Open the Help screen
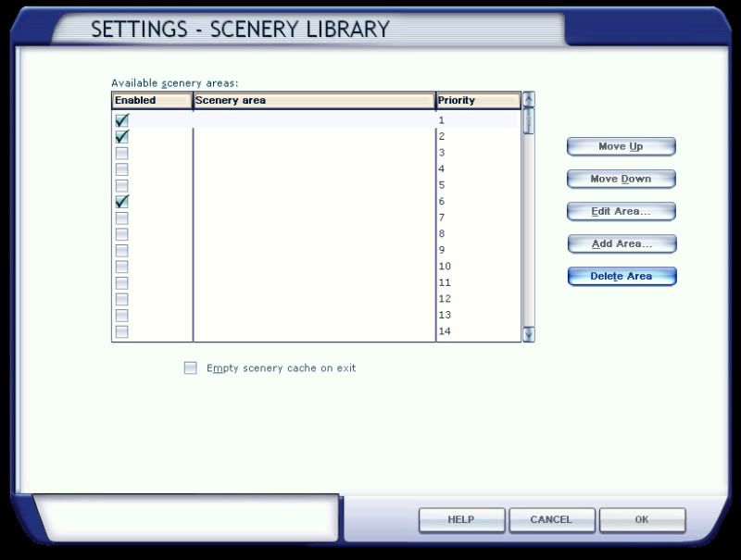 click(460, 519)
